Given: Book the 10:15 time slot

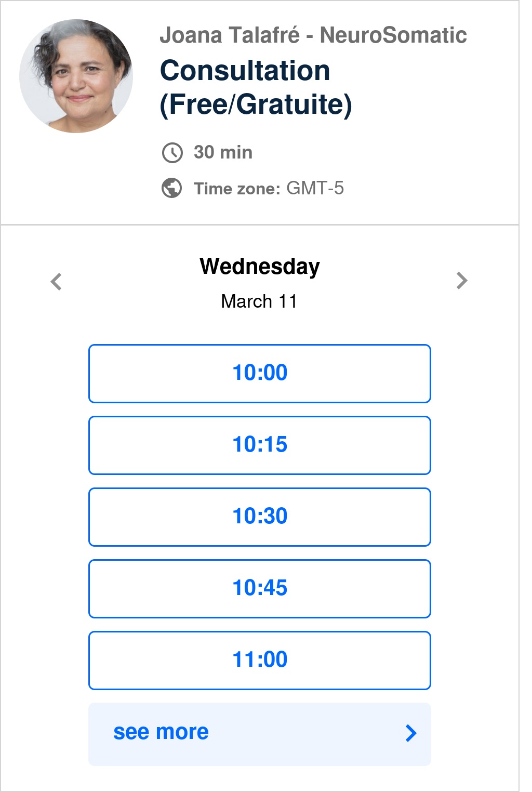Looking at the screenshot, I should pyautogui.click(x=260, y=445).
